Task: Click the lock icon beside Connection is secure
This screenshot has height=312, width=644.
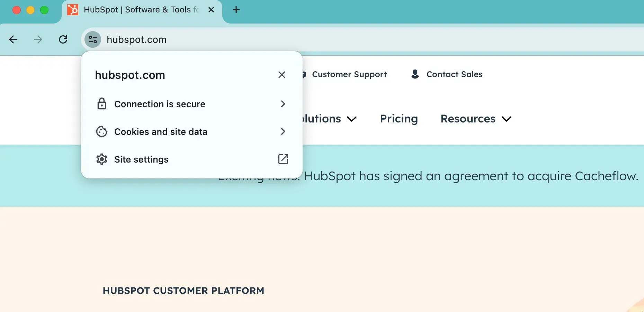Action: (101, 104)
